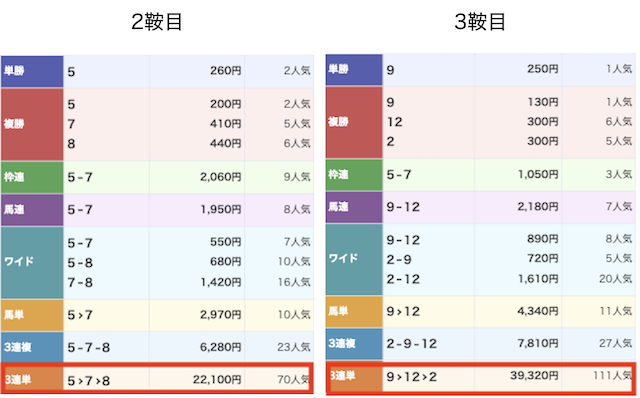Select the 枠連 label in the 3鞍目 table

339,174
